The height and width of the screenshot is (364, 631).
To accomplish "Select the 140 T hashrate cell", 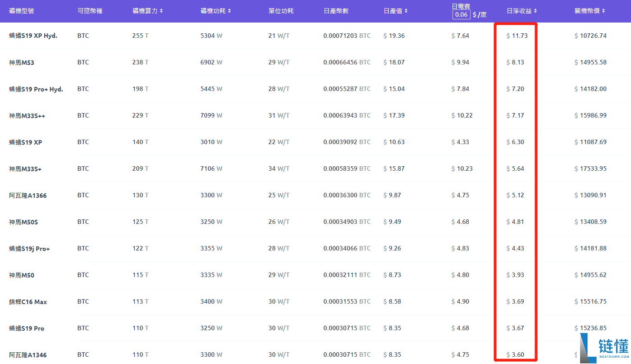I will point(141,142).
